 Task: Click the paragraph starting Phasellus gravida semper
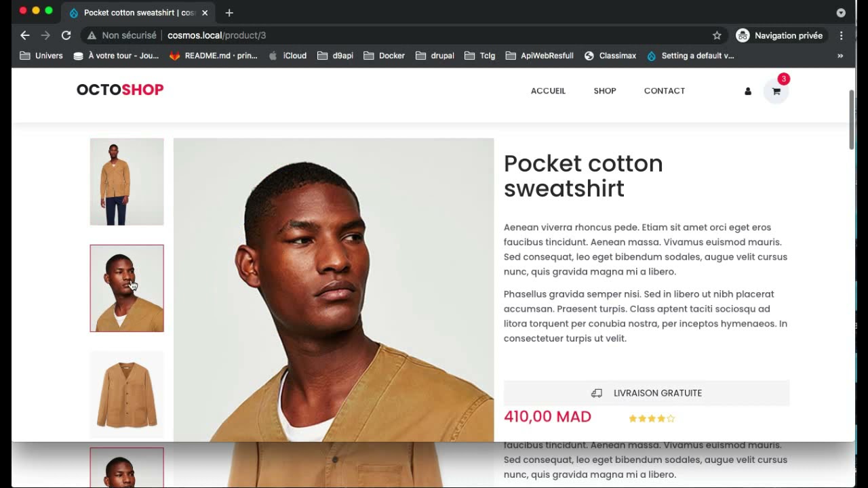click(646, 317)
